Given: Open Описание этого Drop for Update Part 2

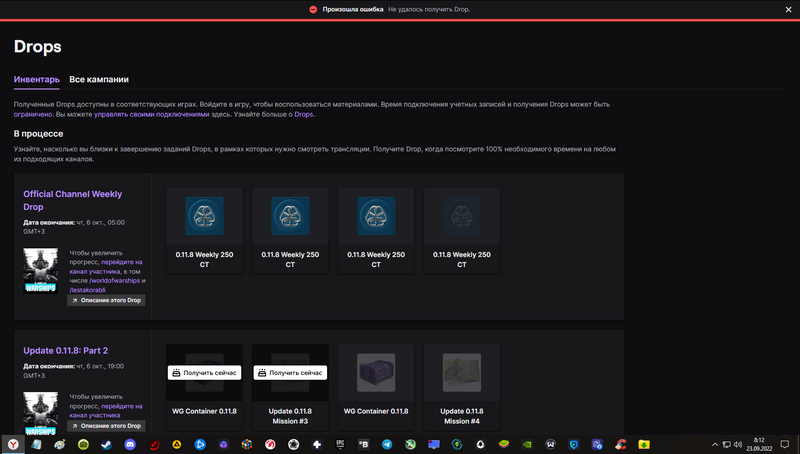Looking at the screenshot, I should tap(106, 426).
